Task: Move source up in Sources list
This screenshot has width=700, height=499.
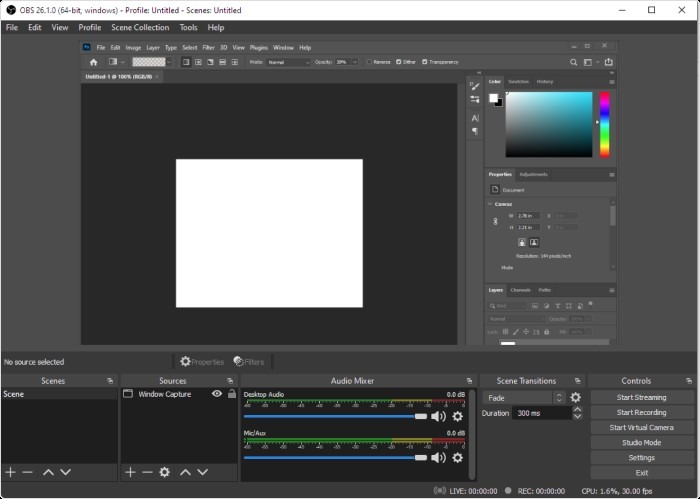Action: [x=185, y=472]
